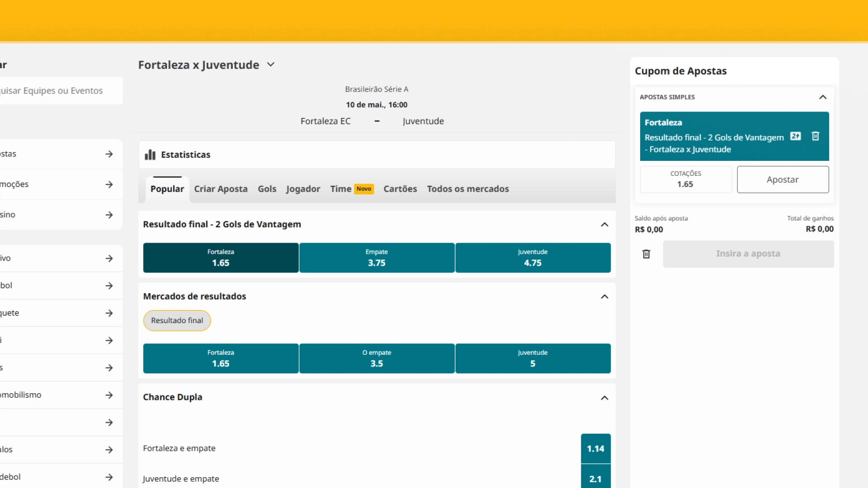Click the Saldo após aposta R$ 0,00 value
The height and width of the screenshot is (488, 868).
(649, 230)
